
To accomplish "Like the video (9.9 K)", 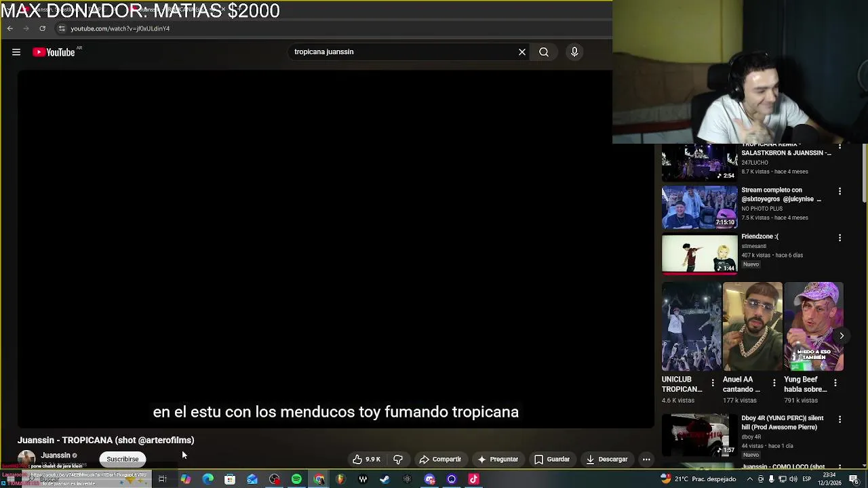I will pos(366,460).
